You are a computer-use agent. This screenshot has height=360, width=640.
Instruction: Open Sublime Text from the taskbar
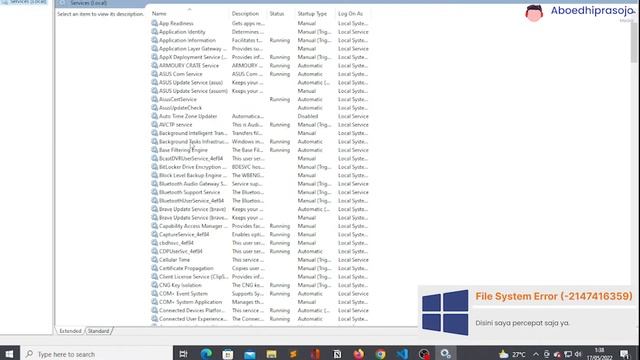point(293,354)
